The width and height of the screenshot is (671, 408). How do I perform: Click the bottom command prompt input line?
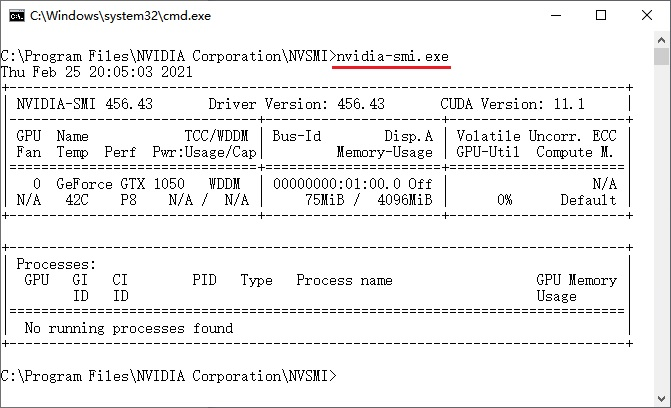click(169, 376)
